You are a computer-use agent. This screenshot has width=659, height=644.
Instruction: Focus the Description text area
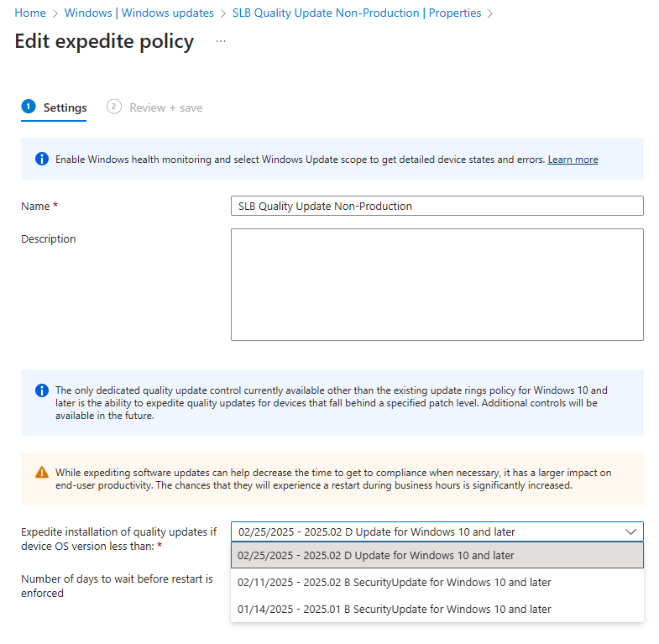click(437, 285)
